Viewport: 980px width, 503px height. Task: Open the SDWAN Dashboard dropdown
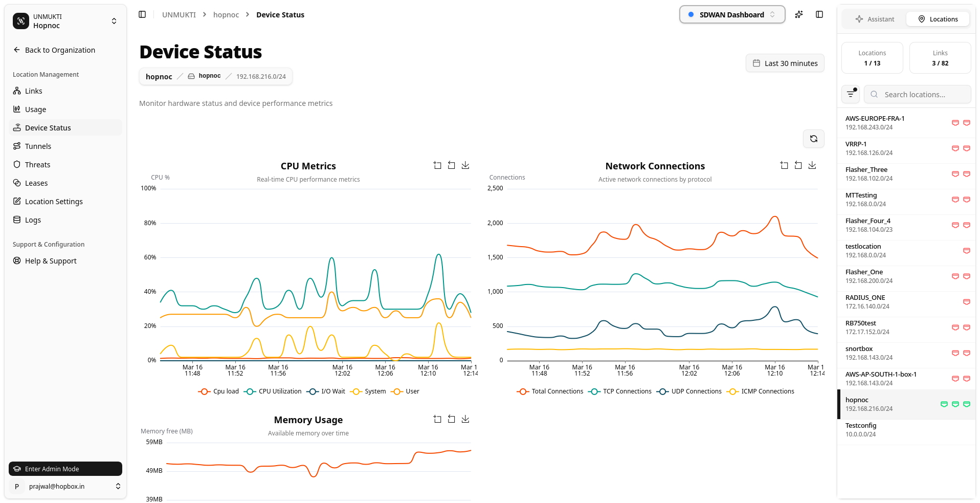(x=731, y=14)
